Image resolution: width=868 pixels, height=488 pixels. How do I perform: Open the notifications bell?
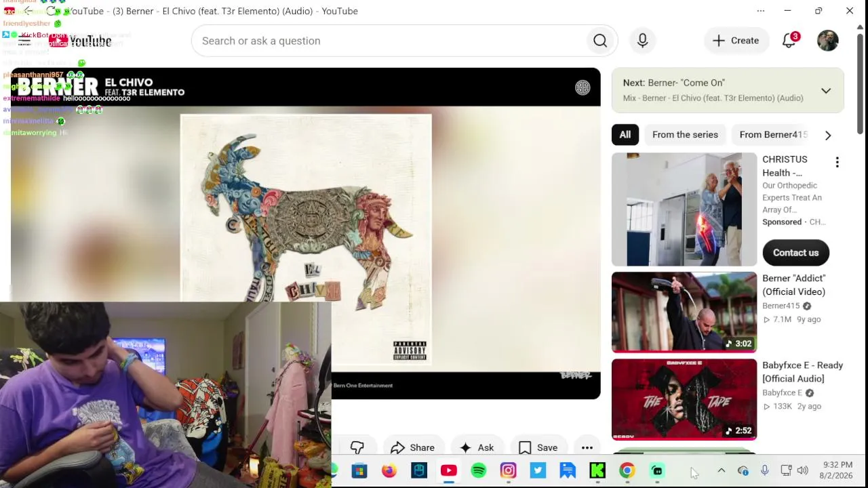(x=789, y=41)
